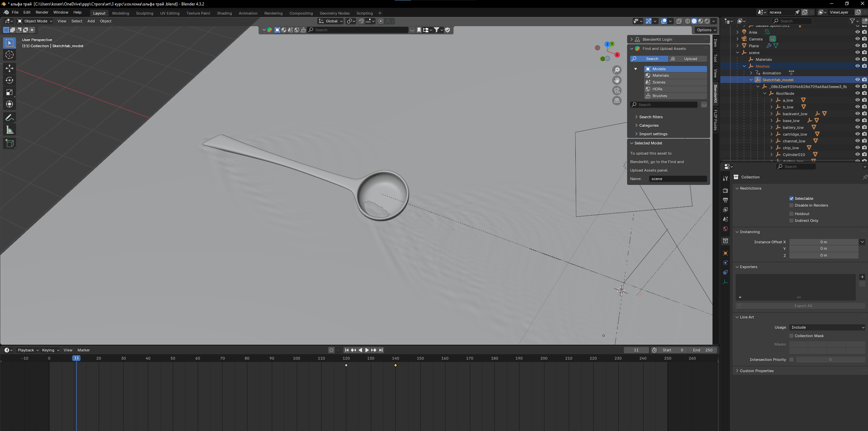Click the Add Cube tool
The width and height of the screenshot is (868, 431).
pyautogui.click(x=10, y=143)
